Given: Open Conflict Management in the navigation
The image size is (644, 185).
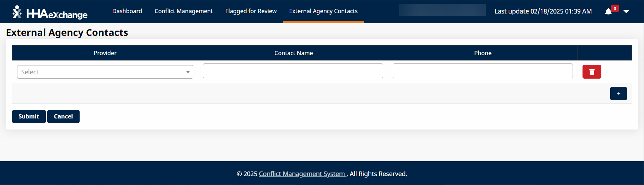Looking at the screenshot, I should 184,11.
